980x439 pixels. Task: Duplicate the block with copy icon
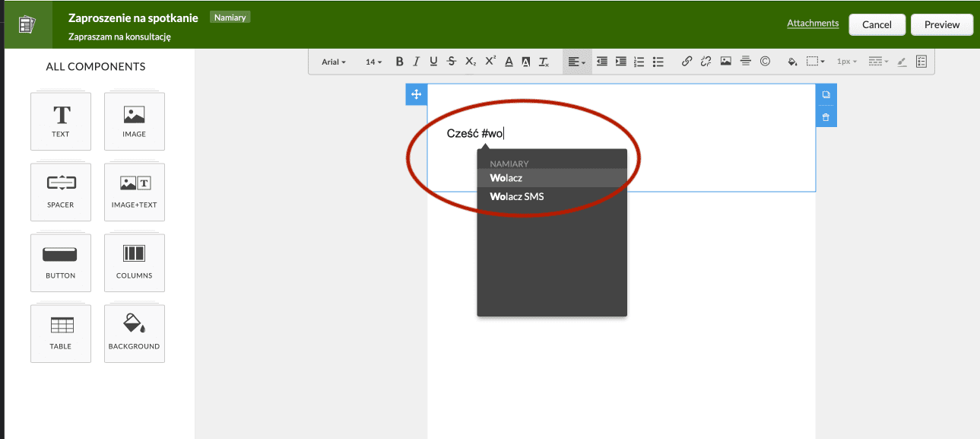click(x=826, y=95)
